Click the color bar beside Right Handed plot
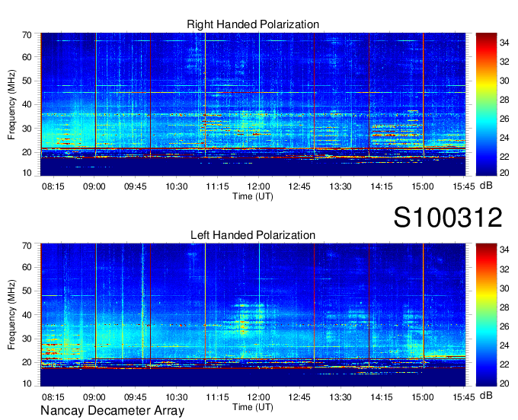The height and width of the screenshot is (420, 518). pyautogui.click(x=486, y=104)
